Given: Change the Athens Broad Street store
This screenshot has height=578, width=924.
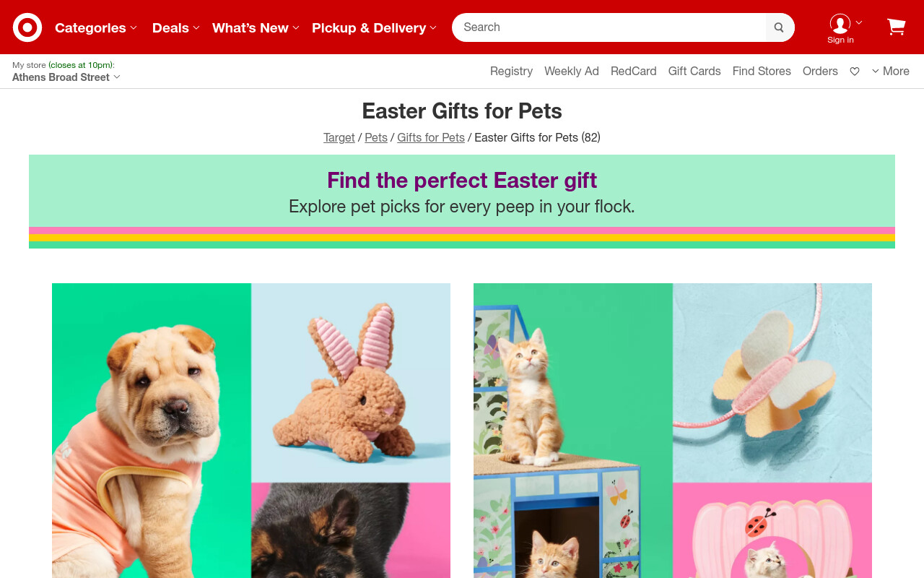Looking at the screenshot, I should (66, 77).
